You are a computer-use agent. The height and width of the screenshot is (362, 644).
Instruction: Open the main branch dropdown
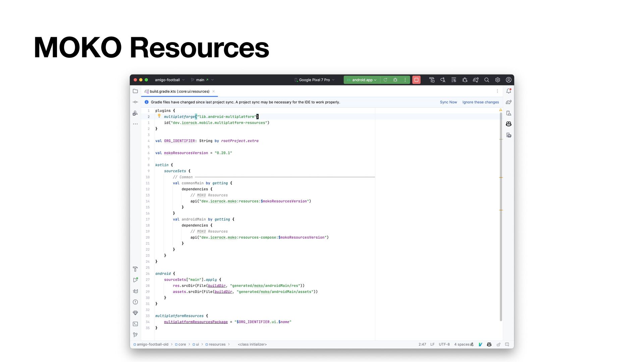click(202, 80)
